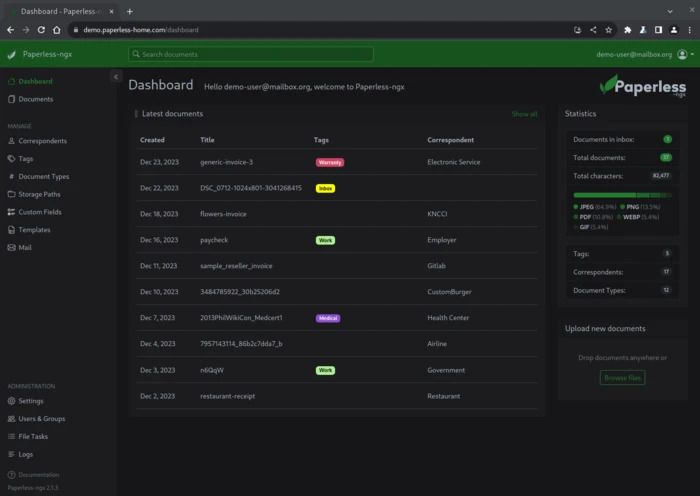Click the Latest documents drag handle
This screenshot has width=700, height=496.
[136, 114]
